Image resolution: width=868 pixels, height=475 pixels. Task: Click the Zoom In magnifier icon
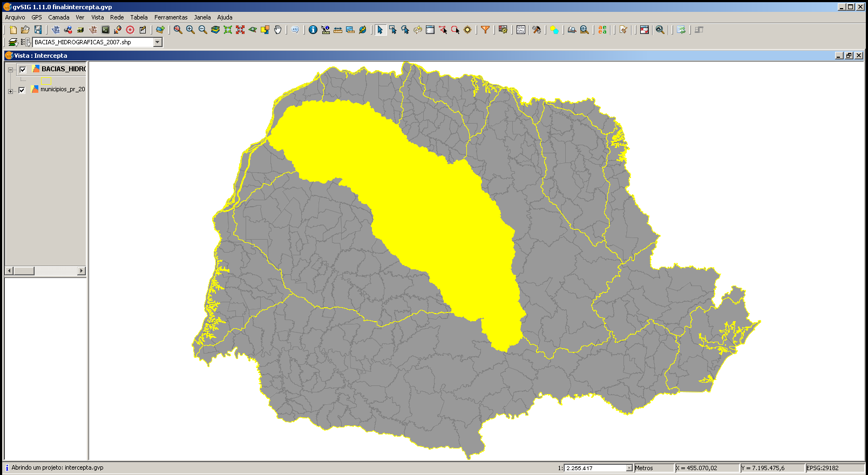190,30
